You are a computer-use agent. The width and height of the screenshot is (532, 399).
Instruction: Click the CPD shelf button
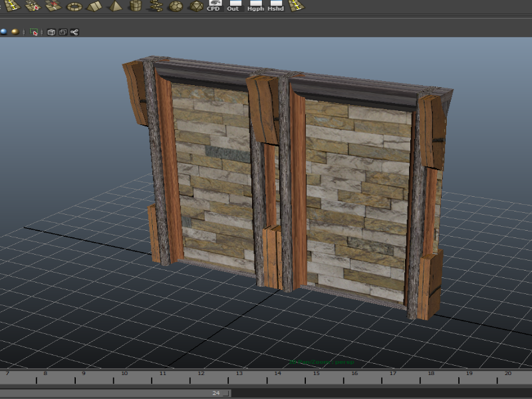point(213,6)
